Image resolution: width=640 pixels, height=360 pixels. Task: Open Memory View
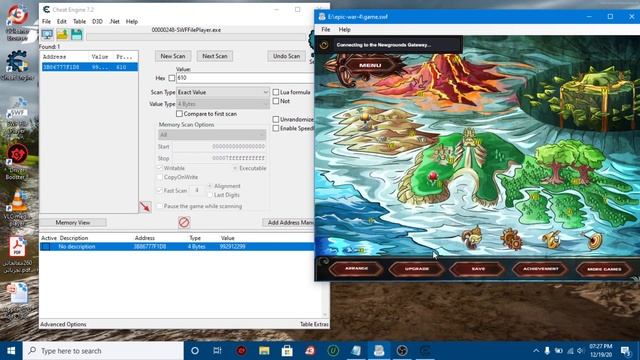(x=73, y=222)
